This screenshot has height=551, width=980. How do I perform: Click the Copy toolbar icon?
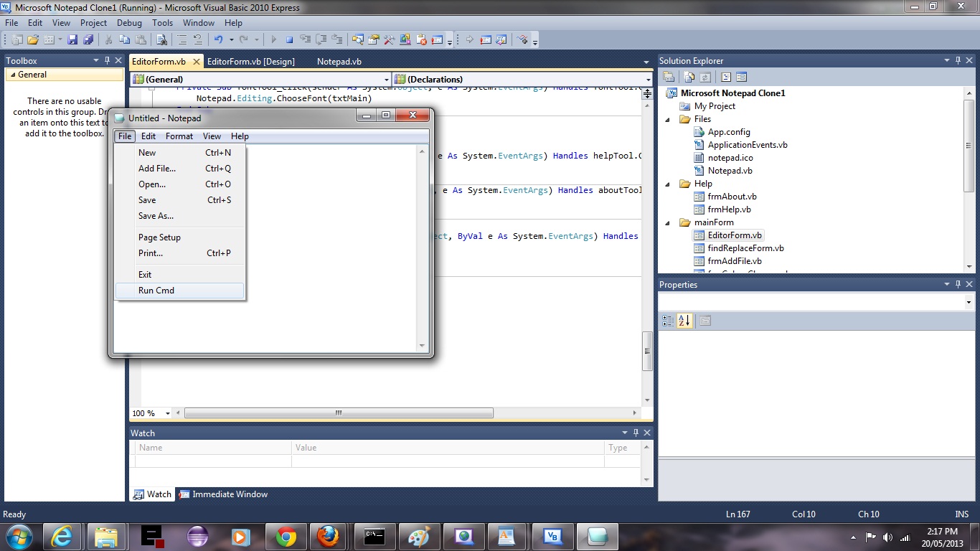pyautogui.click(x=125, y=39)
